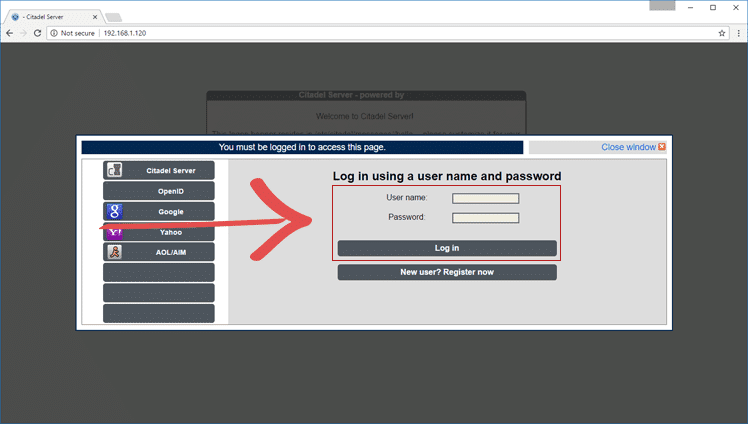Open a new browser tab
The width and height of the screenshot is (748, 424).
(x=113, y=17)
